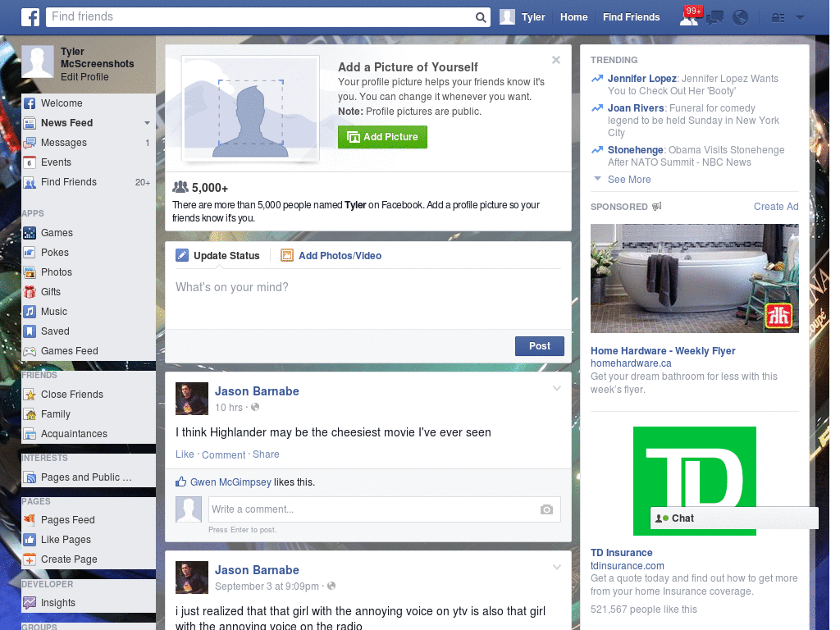Click the Family house icon

tap(30, 414)
